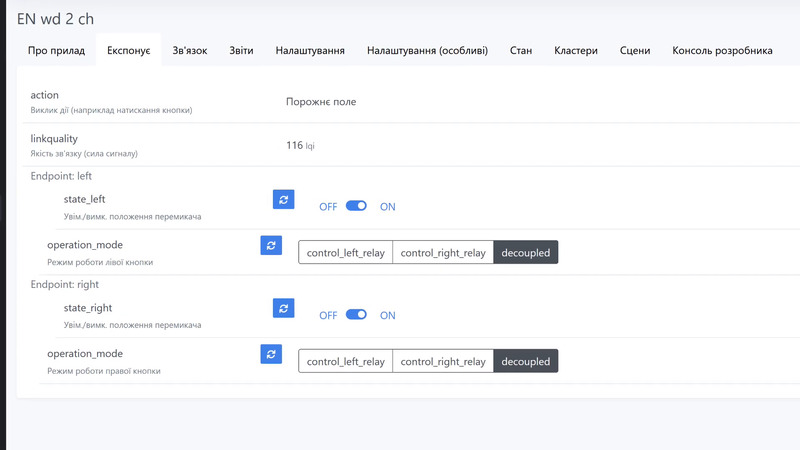800x450 pixels.
Task: Refresh right endpoint operation_mode value
Action: point(271,354)
